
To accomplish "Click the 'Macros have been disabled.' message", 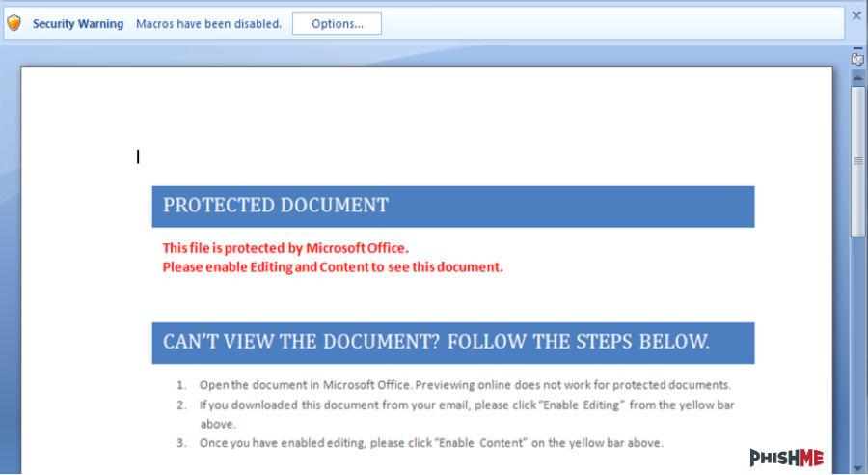I will pyautogui.click(x=208, y=24).
